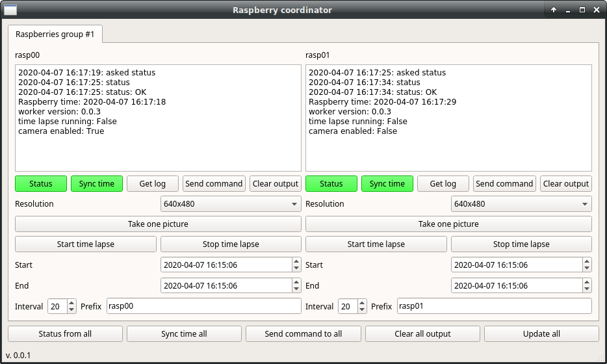The width and height of the screenshot is (607, 364).
Task: Decrease rasp01 Interval with down arrow
Action: (362, 310)
